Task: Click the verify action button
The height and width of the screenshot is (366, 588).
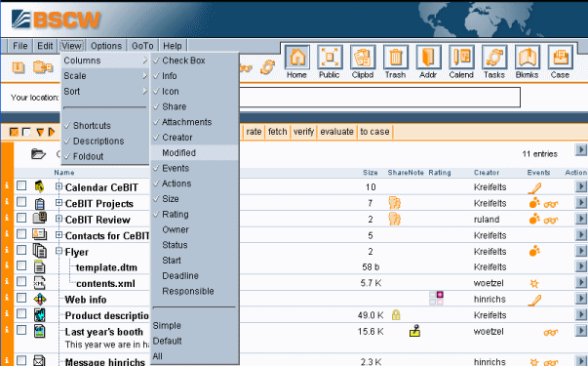Action: click(x=303, y=132)
